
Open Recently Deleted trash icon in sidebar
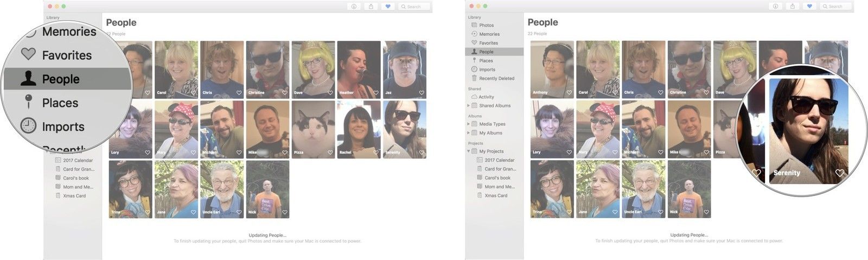pyautogui.click(x=474, y=78)
